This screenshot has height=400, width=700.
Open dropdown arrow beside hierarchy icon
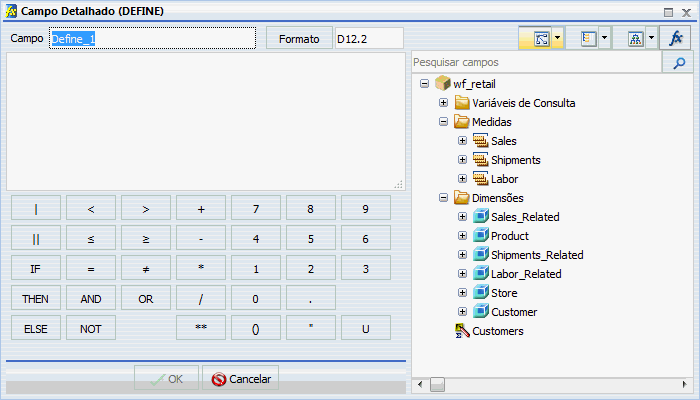pyautogui.click(x=651, y=38)
